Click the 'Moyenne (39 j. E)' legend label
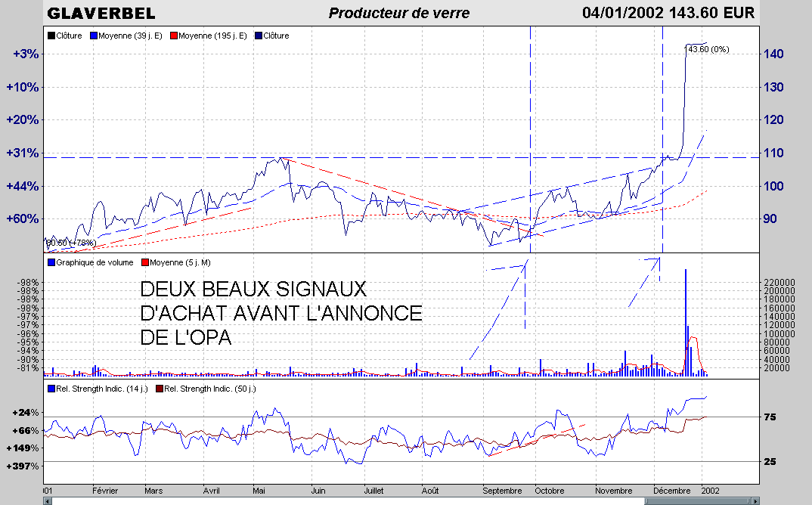The image size is (812, 505). pos(130,36)
